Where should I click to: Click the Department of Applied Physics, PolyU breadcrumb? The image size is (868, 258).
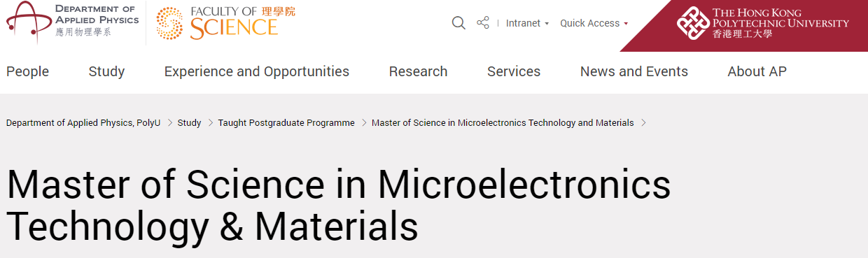[83, 123]
